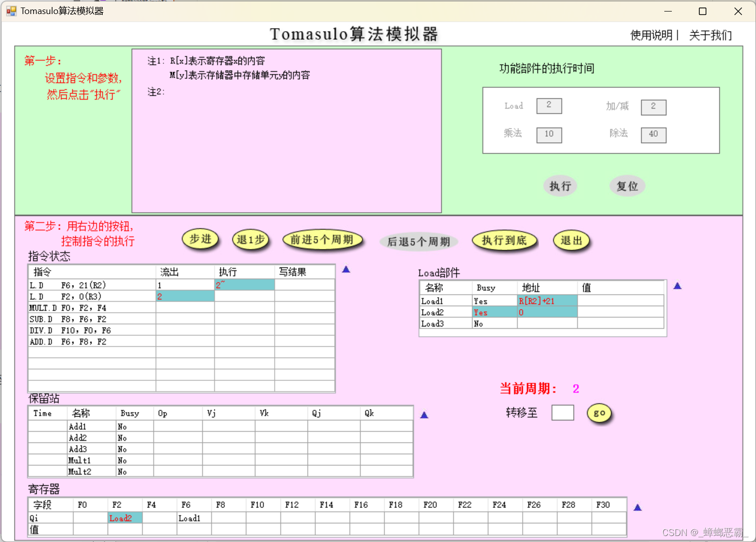This screenshot has height=542, width=756.
Task: Click the 写结果 column header
Action: tap(305, 272)
